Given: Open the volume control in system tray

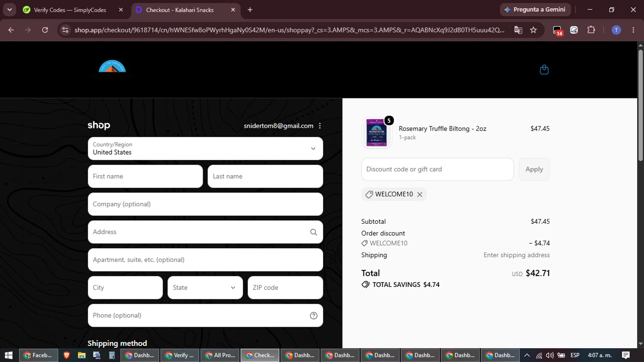Looking at the screenshot, I should pos(550,356).
